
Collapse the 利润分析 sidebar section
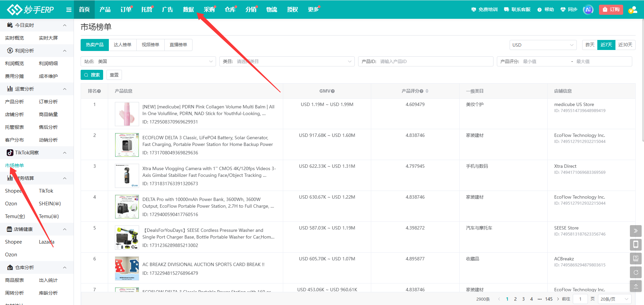click(x=65, y=51)
